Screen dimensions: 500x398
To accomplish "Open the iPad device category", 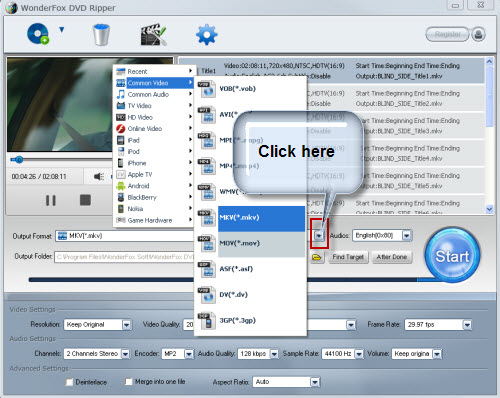I will pos(154,140).
